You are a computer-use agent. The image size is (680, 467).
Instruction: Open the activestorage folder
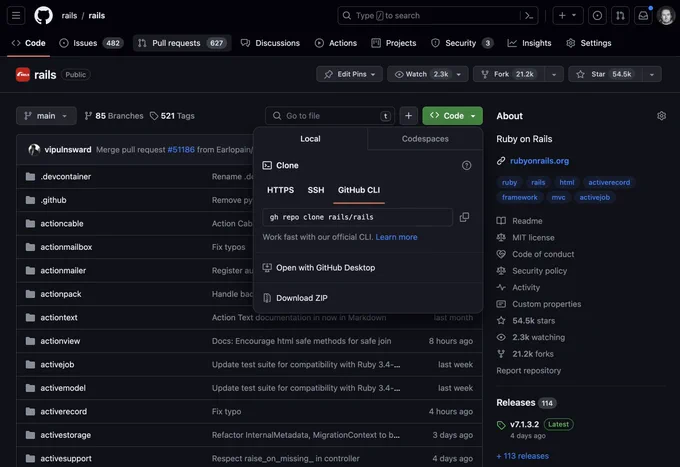65,435
